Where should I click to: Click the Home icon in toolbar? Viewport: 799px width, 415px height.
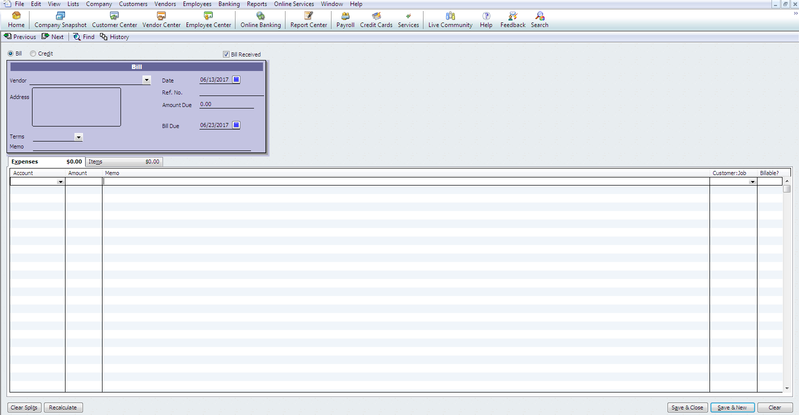point(16,20)
